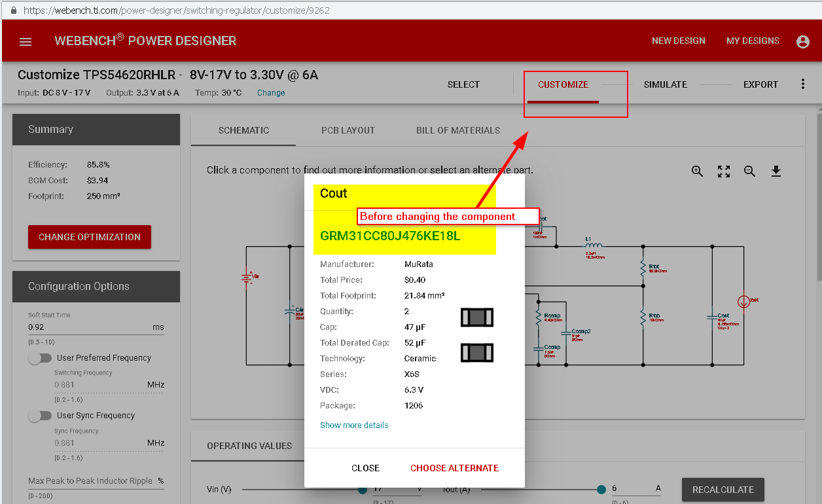Select the Iout current source symbol
The image size is (822, 504).
point(744,302)
